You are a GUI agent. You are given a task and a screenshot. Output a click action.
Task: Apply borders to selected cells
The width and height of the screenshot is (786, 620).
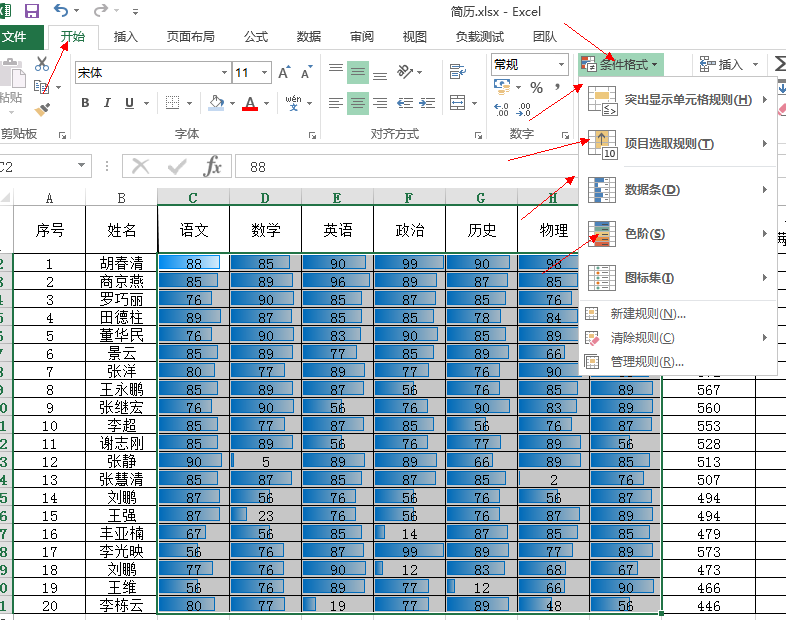172,103
